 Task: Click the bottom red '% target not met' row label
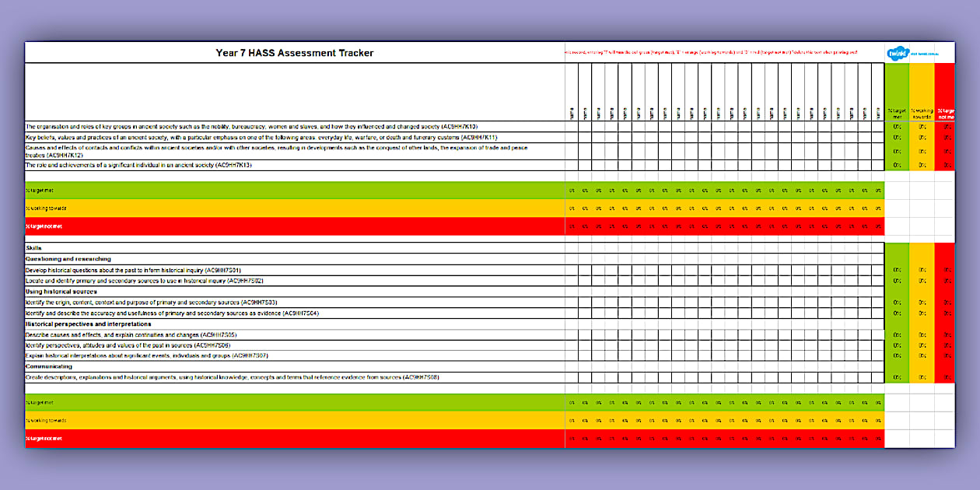[44, 439]
